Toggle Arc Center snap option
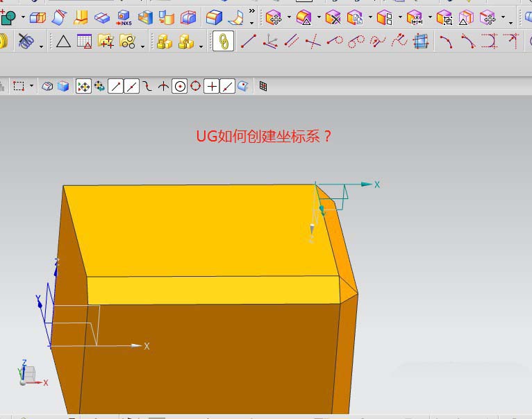The height and width of the screenshot is (419, 532). (179, 86)
